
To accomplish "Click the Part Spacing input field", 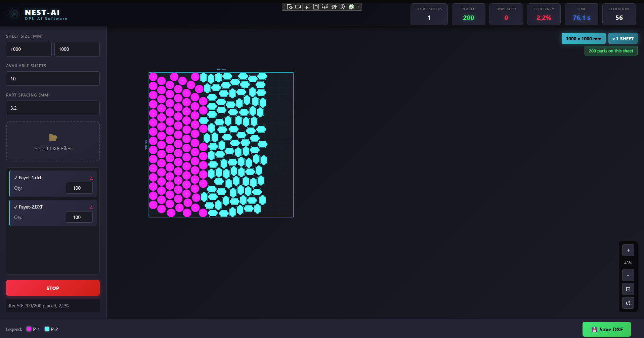I will point(53,108).
